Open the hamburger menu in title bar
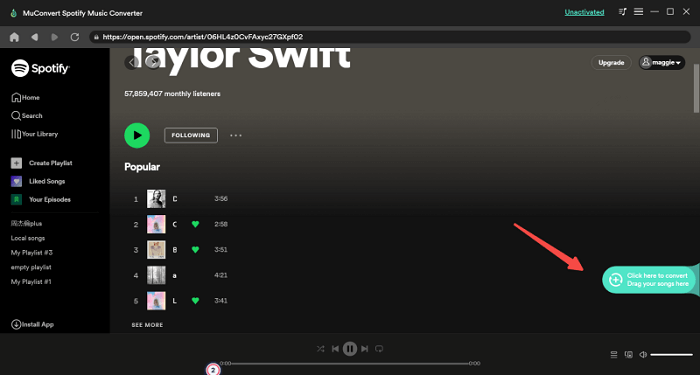Screen dimensions: 700x375 pyautogui.click(x=638, y=12)
